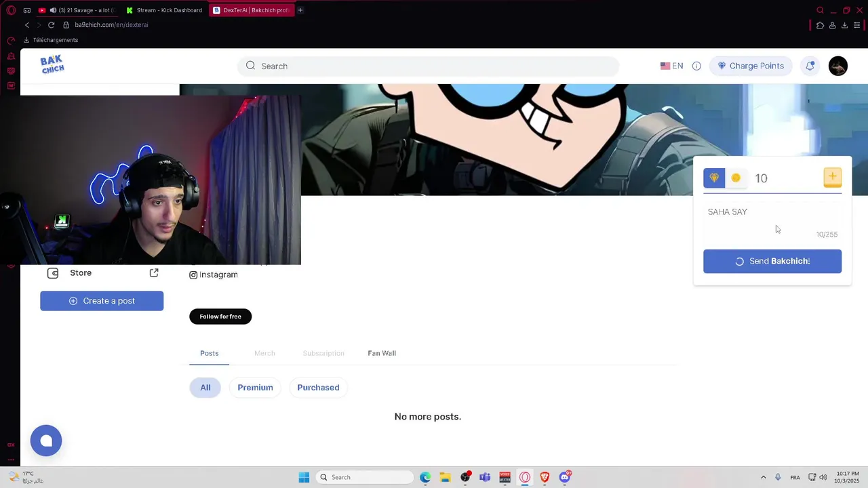Open the browser account profile icon

(832, 25)
